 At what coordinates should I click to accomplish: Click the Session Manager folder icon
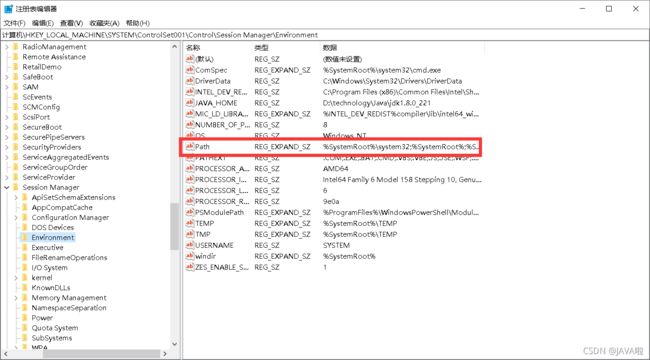click(x=16, y=187)
